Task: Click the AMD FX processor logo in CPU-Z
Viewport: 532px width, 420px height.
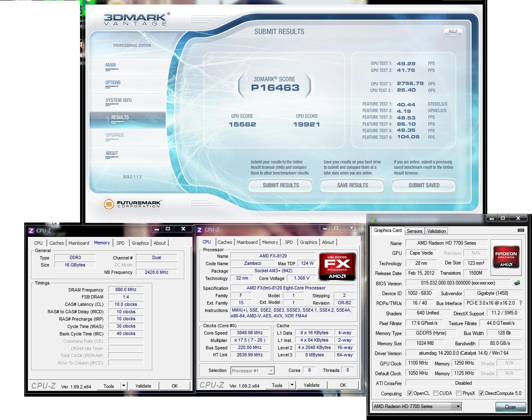Action: 337,266
